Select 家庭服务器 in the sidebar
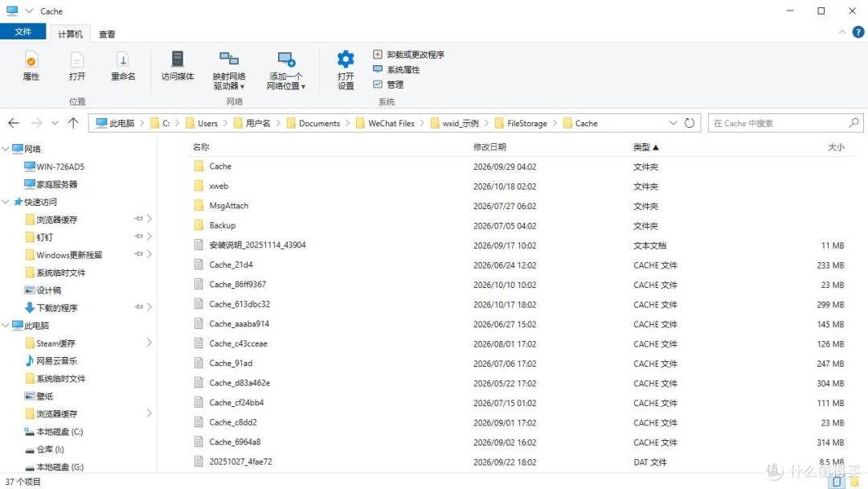The width and height of the screenshot is (868, 489). [51, 184]
